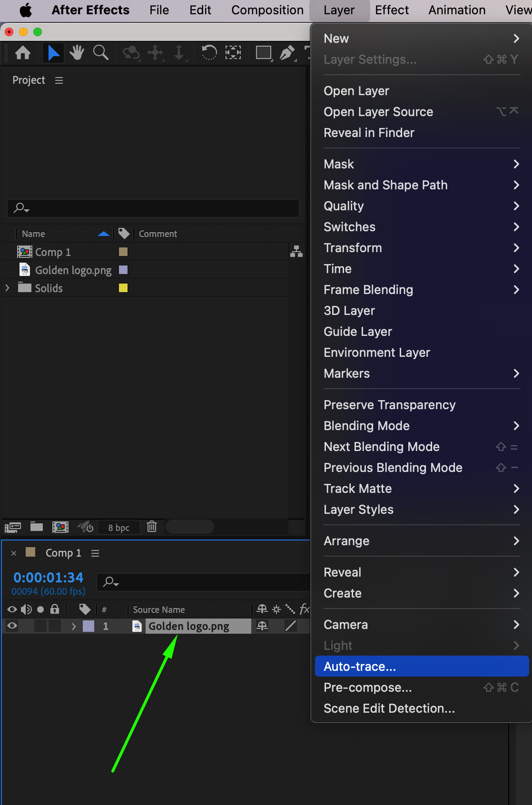
Task: Click the Interpret Footage icon
Action: (12, 527)
